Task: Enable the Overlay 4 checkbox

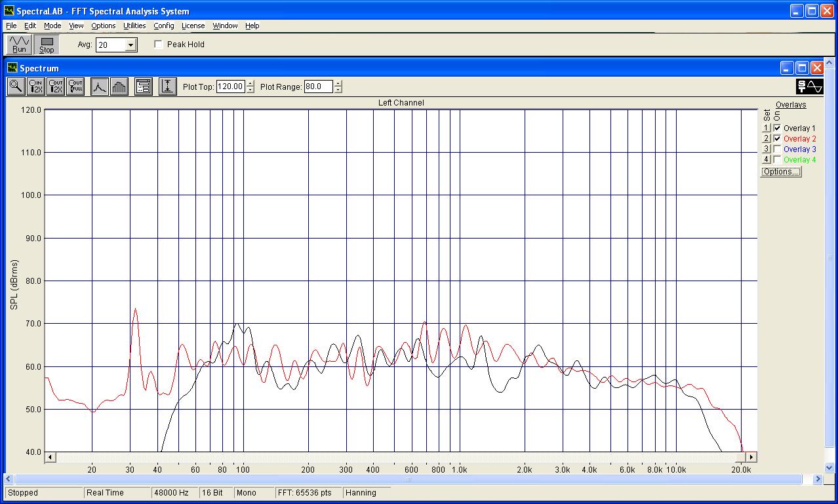Action: [x=778, y=160]
